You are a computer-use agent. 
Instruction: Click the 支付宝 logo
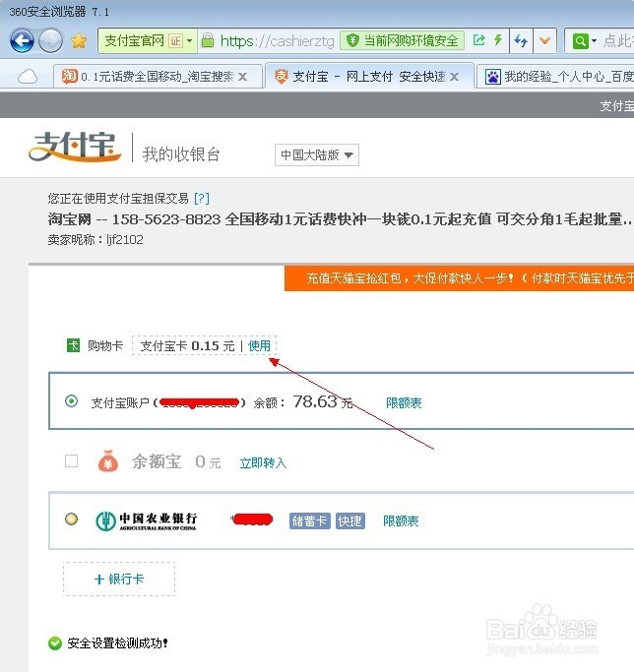click(x=75, y=147)
